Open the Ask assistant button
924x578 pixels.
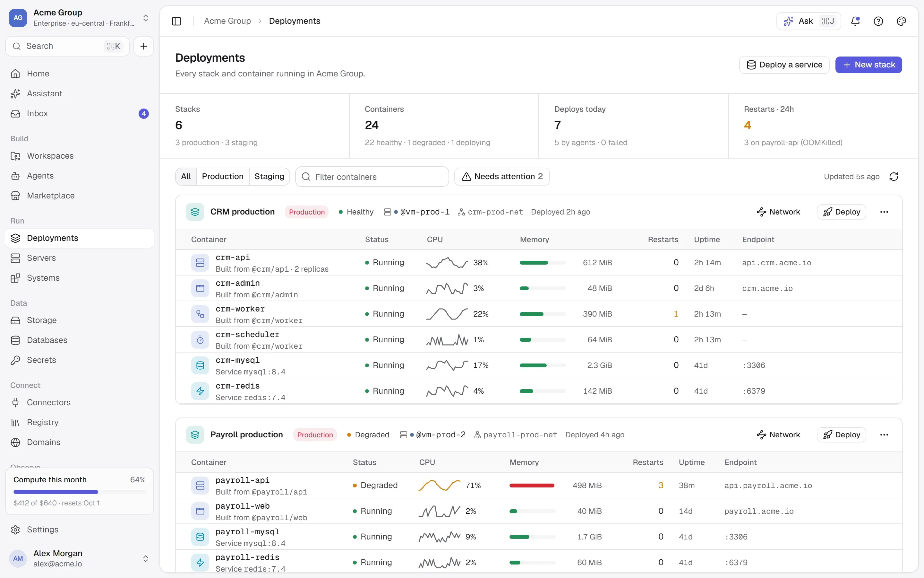pos(809,21)
